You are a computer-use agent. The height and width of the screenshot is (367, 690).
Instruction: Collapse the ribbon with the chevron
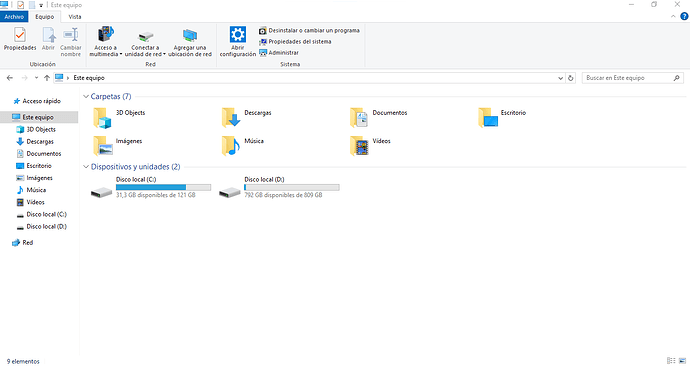click(x=673, y=17)
